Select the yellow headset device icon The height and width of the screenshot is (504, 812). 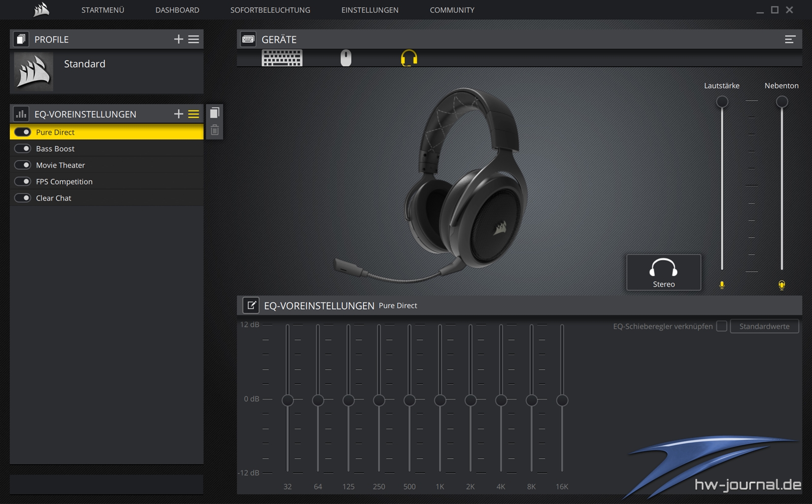tap(409, 58)
